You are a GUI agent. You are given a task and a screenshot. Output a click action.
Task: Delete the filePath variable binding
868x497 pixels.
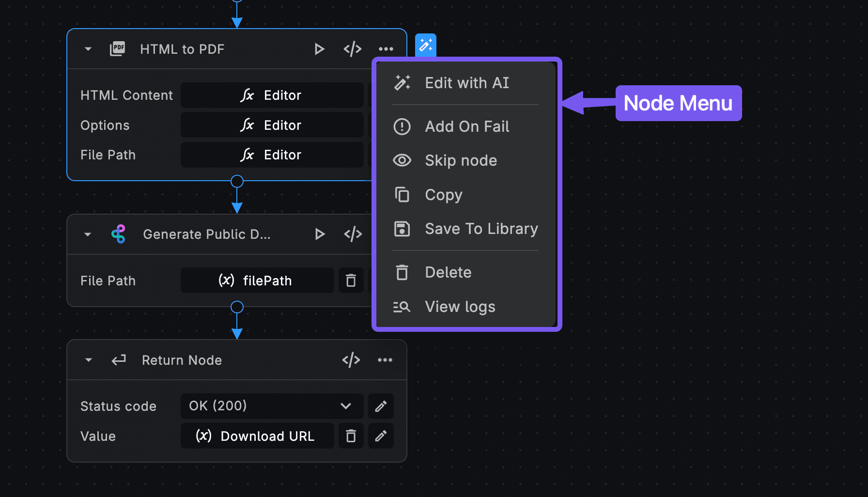351,280
